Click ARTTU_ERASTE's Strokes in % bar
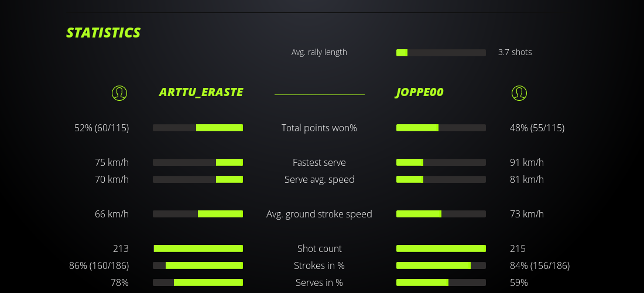 tap(198, 265)
